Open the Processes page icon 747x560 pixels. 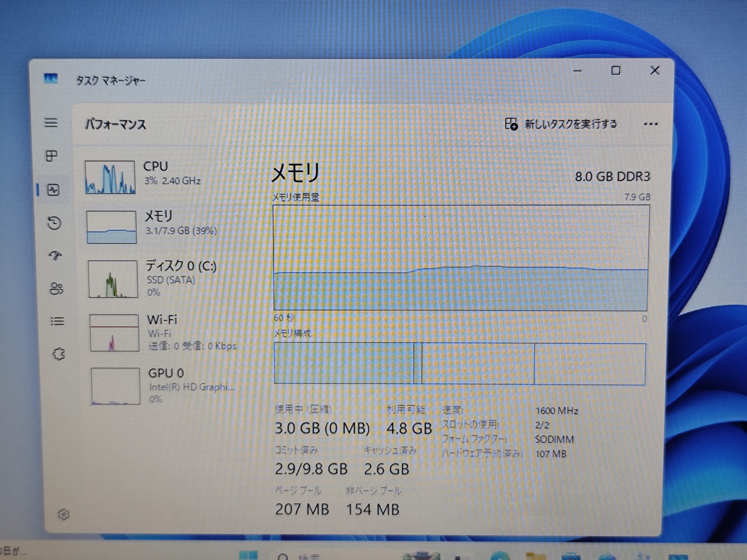51,156
